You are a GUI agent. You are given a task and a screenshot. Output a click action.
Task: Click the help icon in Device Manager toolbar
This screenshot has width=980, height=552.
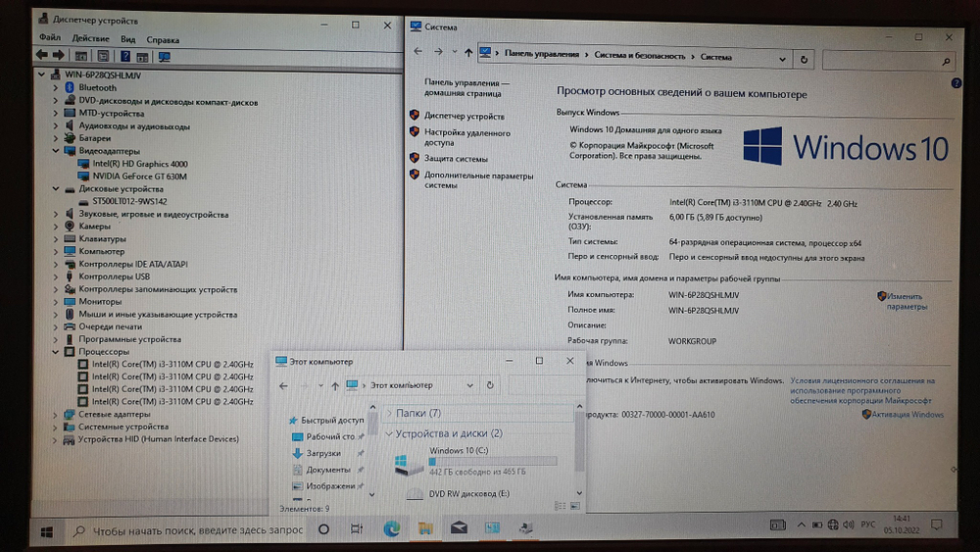pos(123,56)
